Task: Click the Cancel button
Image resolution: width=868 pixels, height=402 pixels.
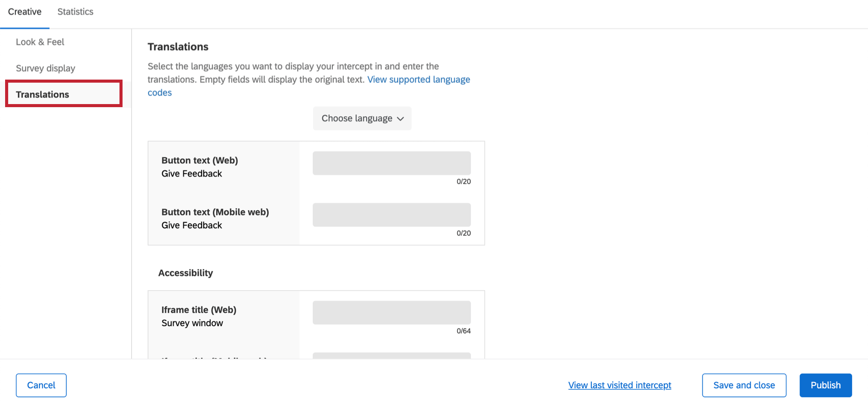Action: (41, 385)
